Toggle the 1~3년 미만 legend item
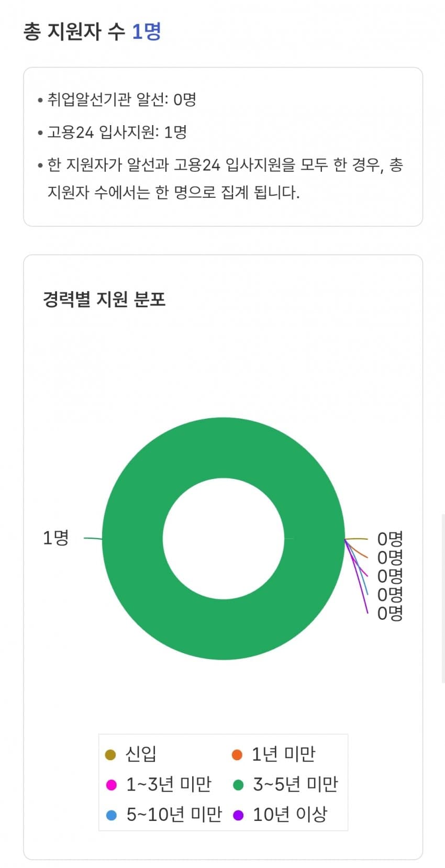445x868 pixels. tap(159, 784)
